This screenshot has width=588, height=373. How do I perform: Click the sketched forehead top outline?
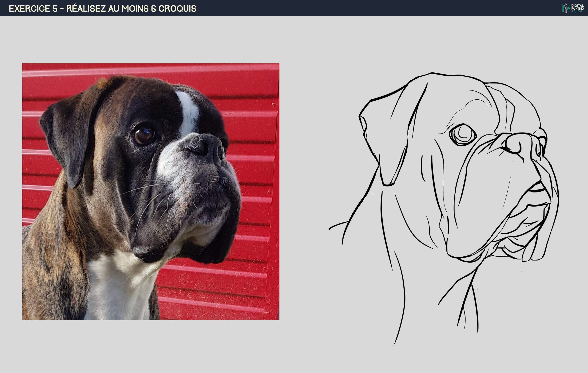point(452,75)
